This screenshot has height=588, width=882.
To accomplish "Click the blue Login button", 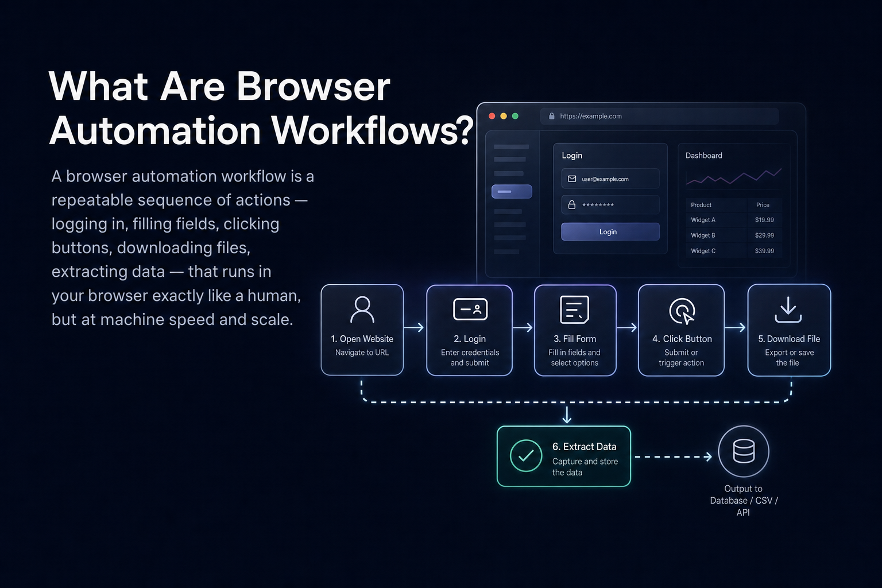I will pos(610,231).
